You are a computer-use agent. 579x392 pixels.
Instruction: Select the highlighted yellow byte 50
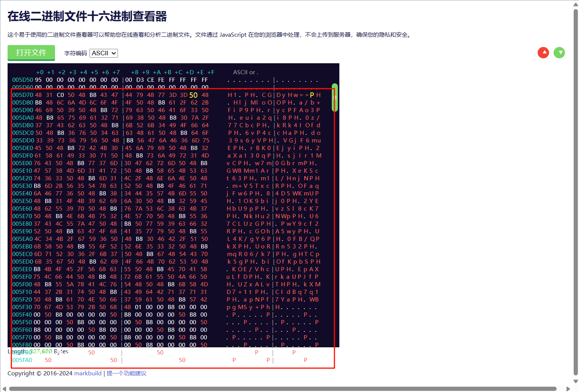click(193, 95)
